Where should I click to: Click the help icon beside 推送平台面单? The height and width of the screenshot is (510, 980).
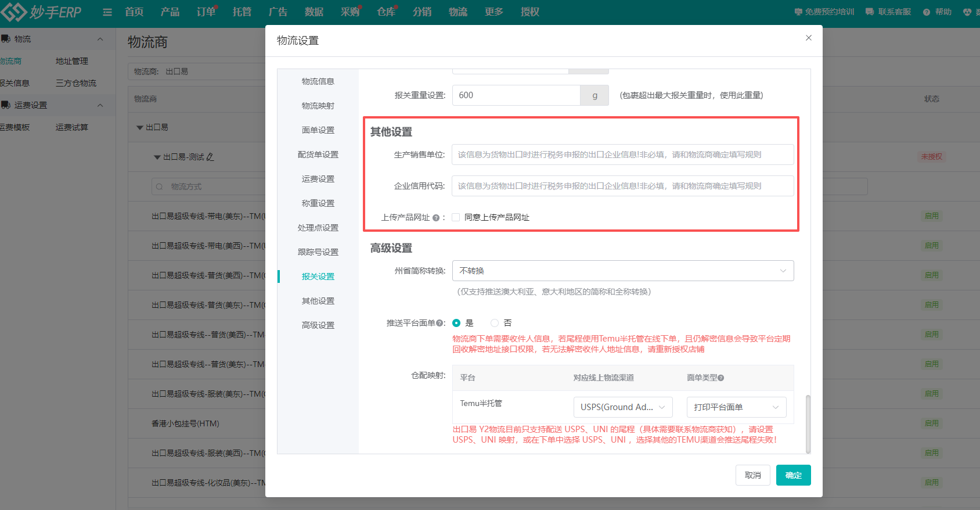(x=439, y=324)
